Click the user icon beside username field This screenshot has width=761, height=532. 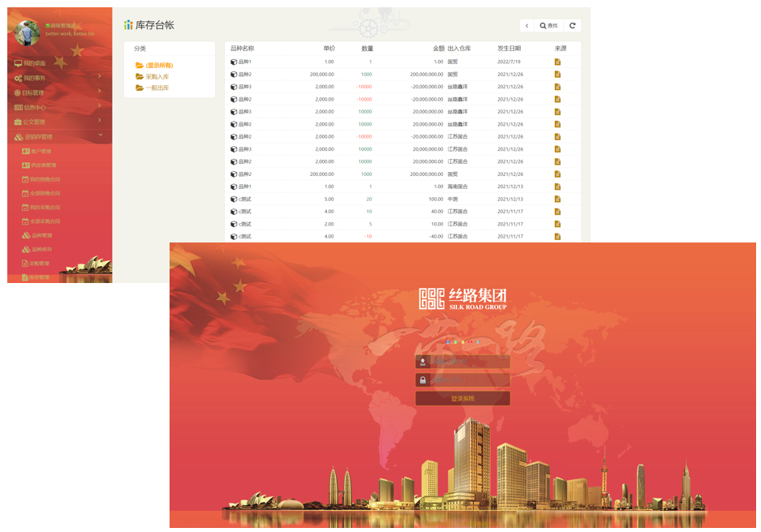pyautogui.click(x=422, y=362)
